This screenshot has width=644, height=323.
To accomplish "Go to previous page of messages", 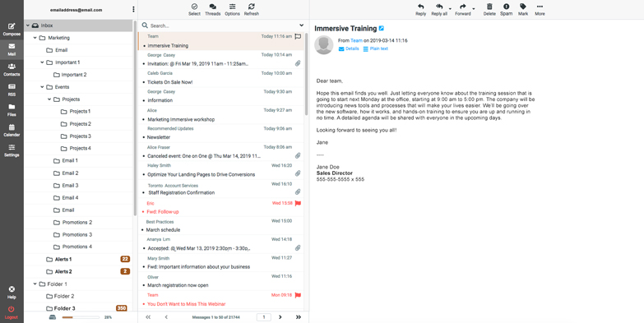I will pos(166,317).
